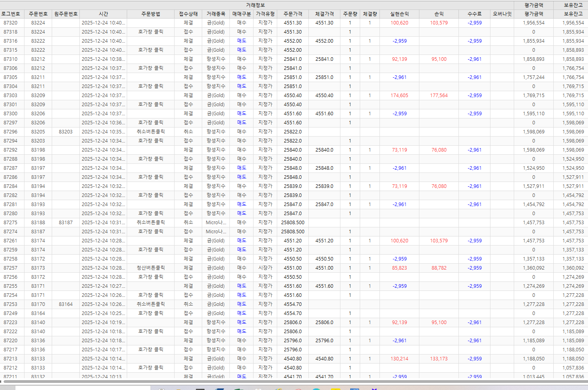Screen dimensions: 588x390
Task: Click the 주문량 column header
Action: 350,14
